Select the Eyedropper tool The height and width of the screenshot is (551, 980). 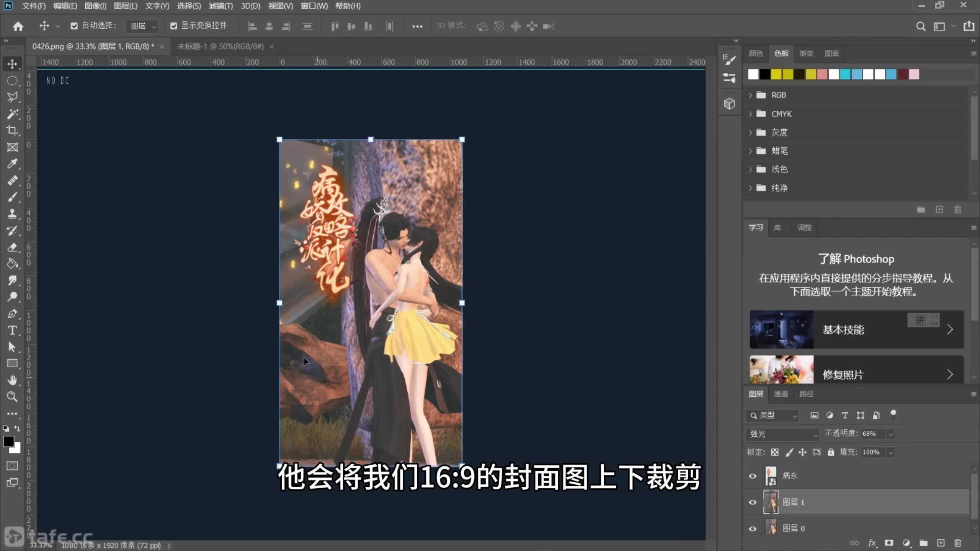pos(12,164)
